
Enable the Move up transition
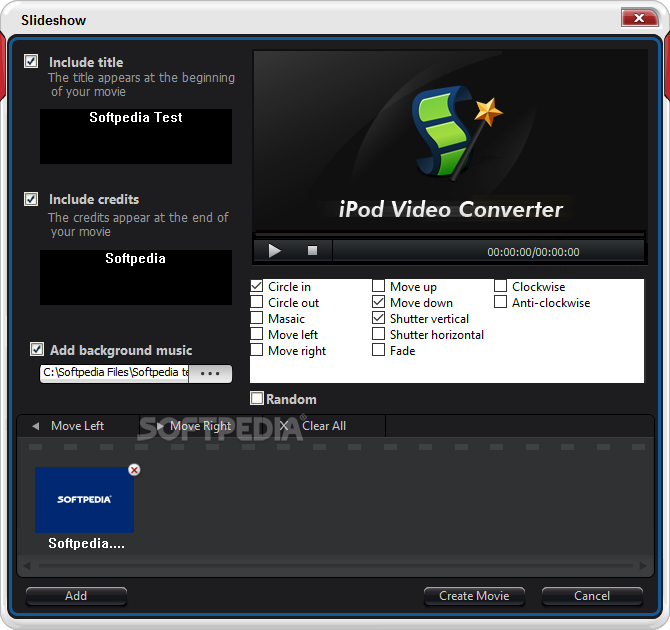point(379,286)
